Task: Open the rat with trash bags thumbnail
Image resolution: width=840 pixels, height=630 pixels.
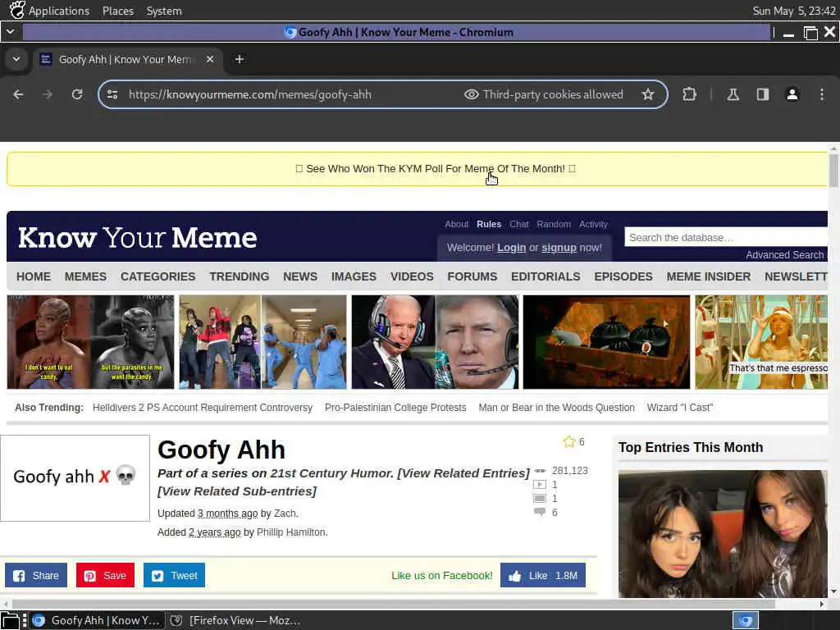Action: pyautogui.click(x=606, y=342)
